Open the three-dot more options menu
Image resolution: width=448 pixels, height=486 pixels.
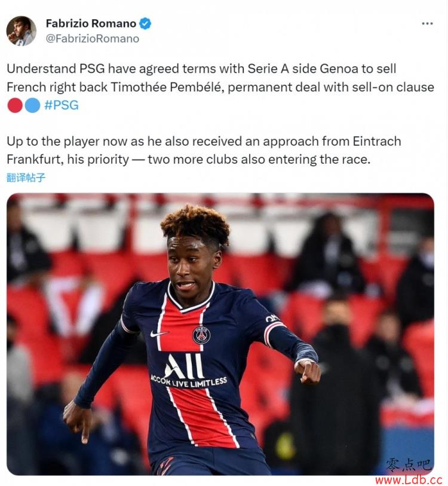click(x=427, y=23)
